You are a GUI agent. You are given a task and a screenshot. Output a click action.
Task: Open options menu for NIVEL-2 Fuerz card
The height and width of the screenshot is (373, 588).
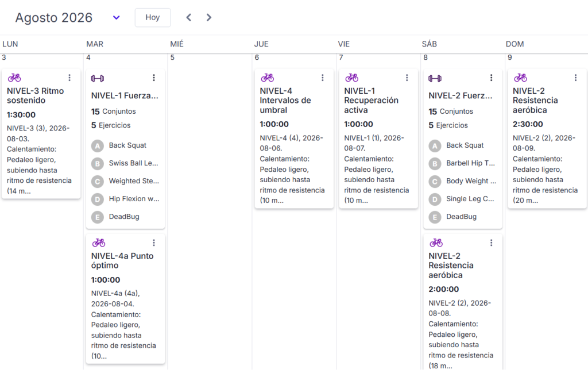[x=492, y=78]
